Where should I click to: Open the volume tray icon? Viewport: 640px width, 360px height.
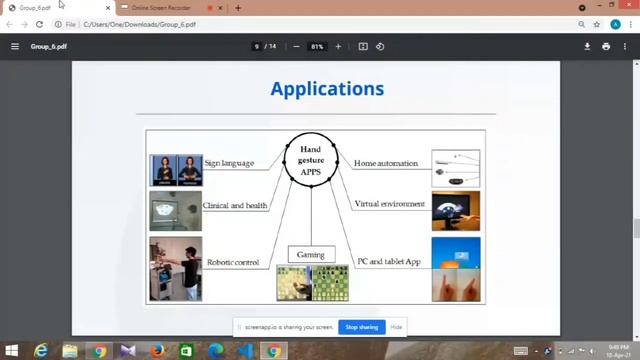(591, 351)
